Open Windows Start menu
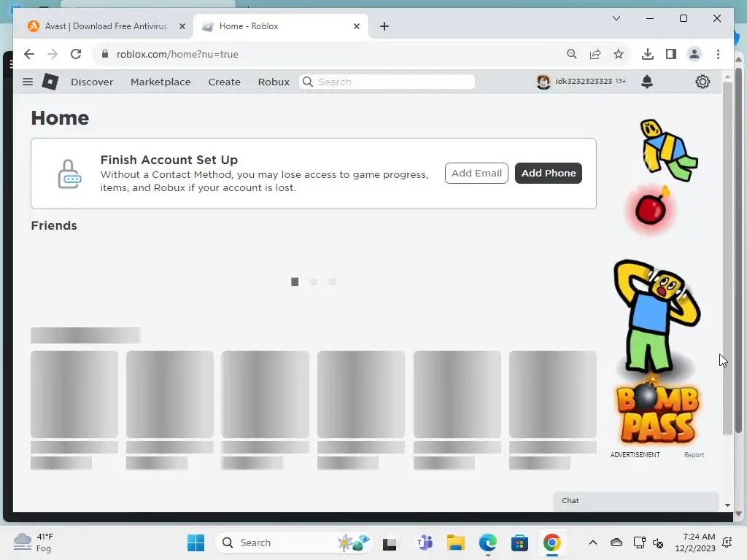747x560 pixels. [196, 542]
